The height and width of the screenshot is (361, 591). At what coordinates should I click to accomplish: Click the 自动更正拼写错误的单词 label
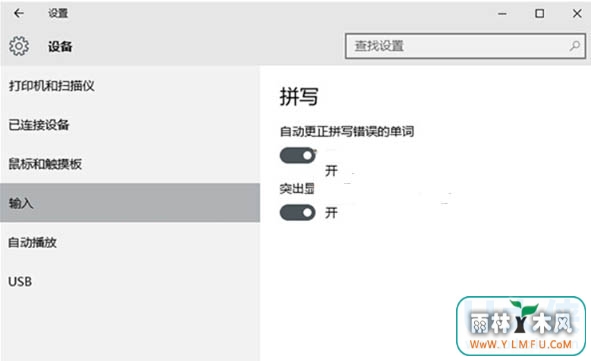click(347, 132)
